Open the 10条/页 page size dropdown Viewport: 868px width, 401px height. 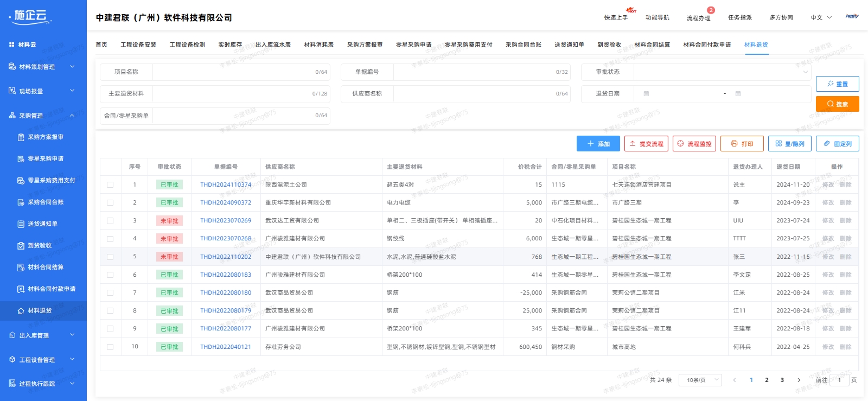point(702,380)
